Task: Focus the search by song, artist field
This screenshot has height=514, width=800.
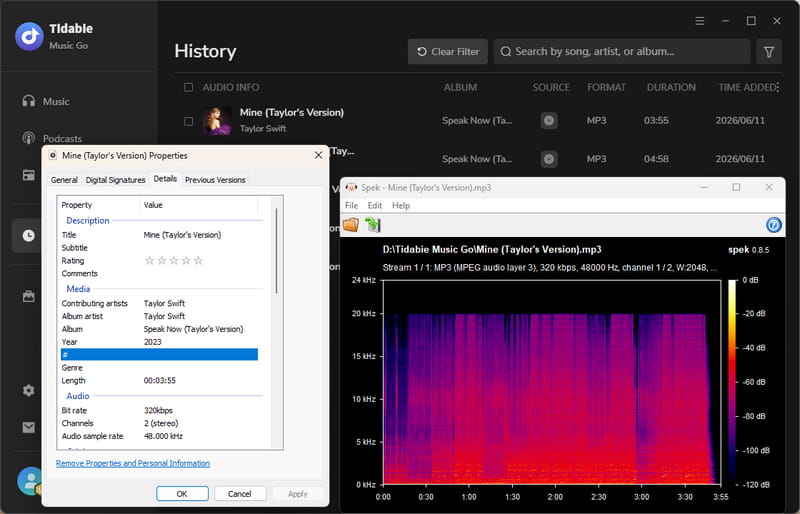Action: 622,52
